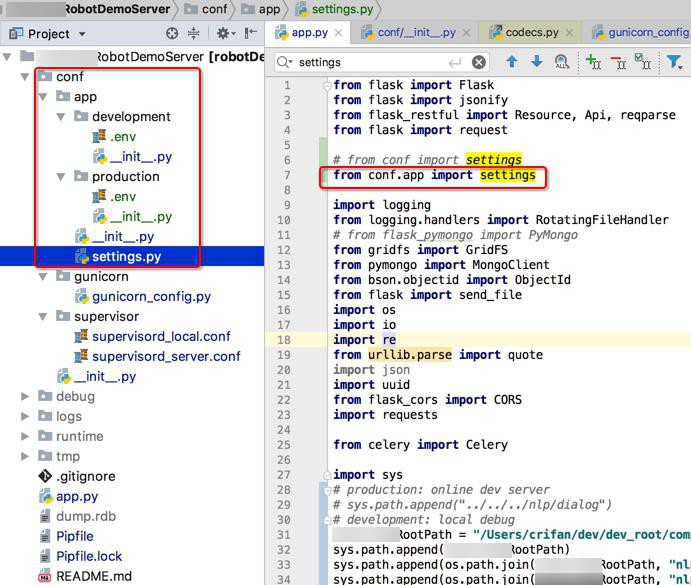Collapse the conf folder in project tree
691x585 pixels.
point(26,77)
